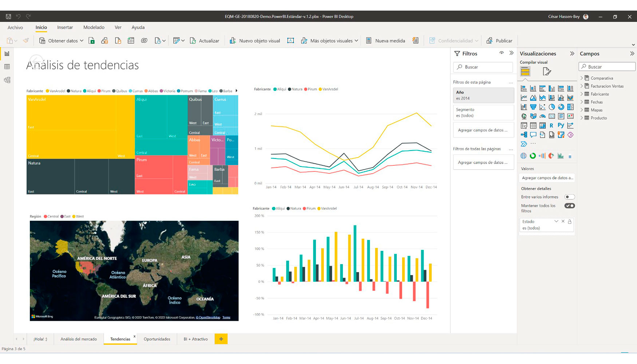The height and width of the screenshot is (364, 637).
Task: Expand the Producto field table
Action: (x=582, y=118)
